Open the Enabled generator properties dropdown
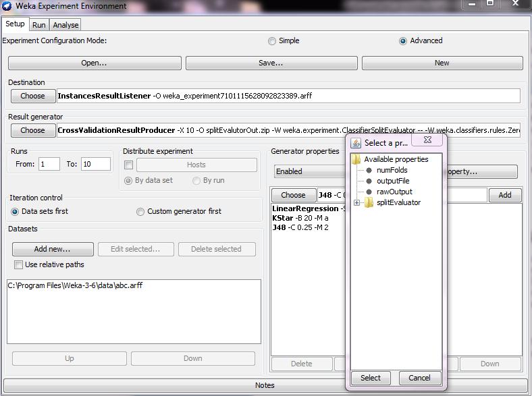Image resolution: width=532 pixels, height=396 pixels. point(309,171)
